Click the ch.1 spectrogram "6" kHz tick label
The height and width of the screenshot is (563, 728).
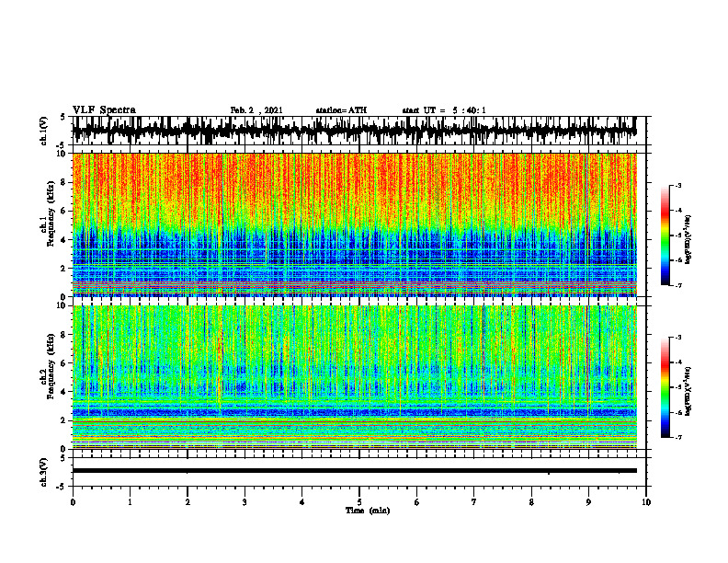point(63,211)
